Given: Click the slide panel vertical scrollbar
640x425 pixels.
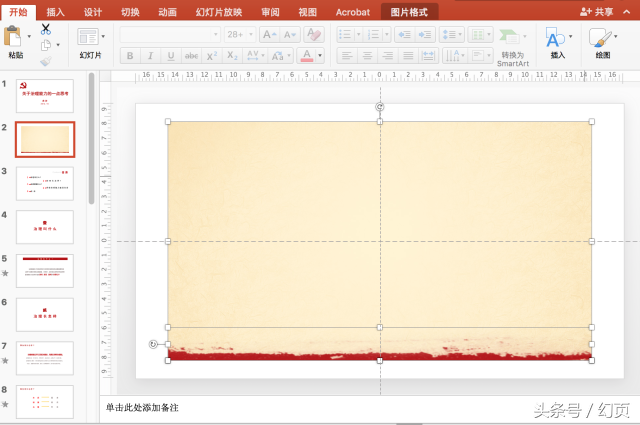Looking at the screenshot, I should [x=91, y=138].
